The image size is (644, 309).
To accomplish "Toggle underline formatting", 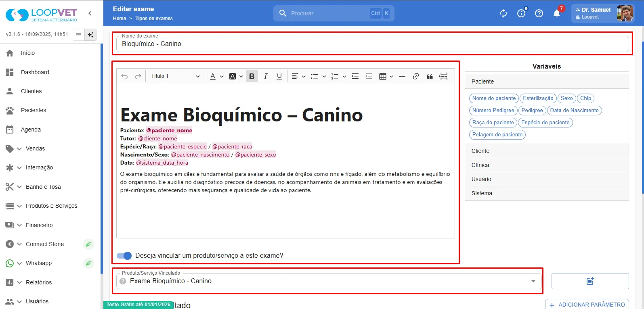I will [x=279, y=76].
